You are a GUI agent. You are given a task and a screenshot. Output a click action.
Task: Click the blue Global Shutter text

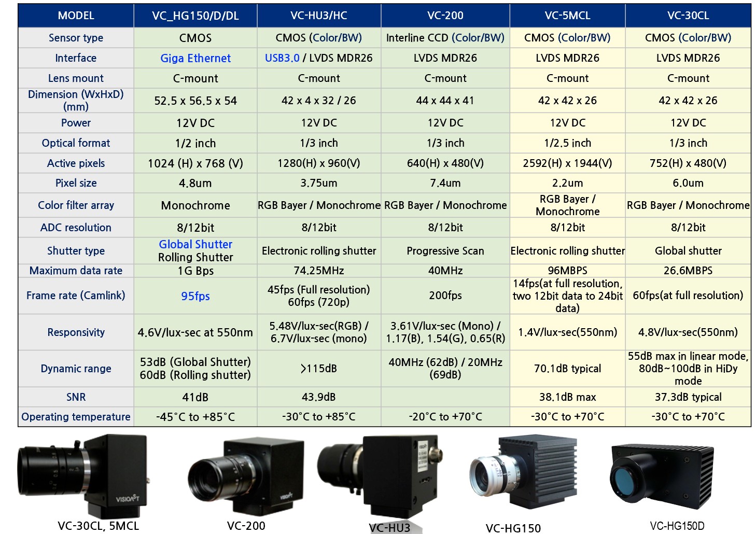pos(195,244)
